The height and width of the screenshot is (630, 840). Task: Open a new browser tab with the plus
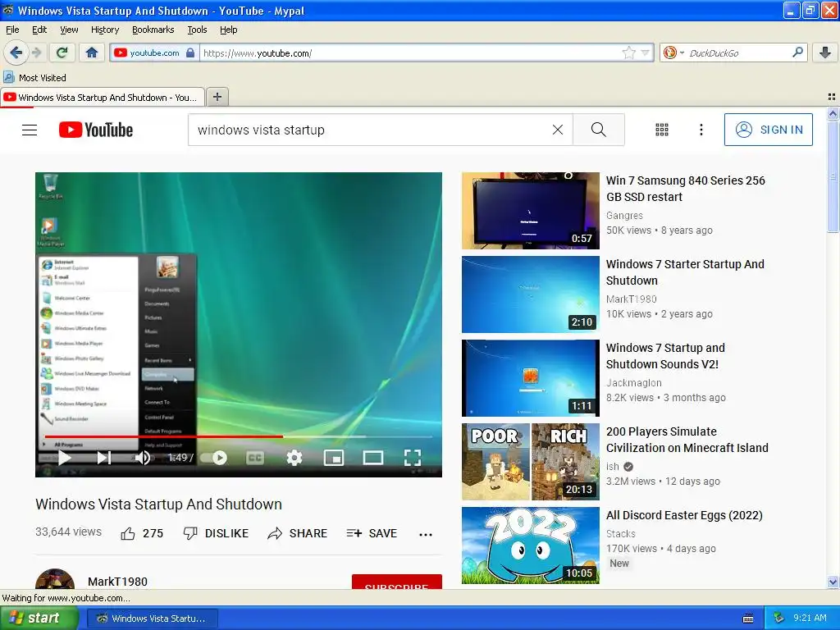217,97
